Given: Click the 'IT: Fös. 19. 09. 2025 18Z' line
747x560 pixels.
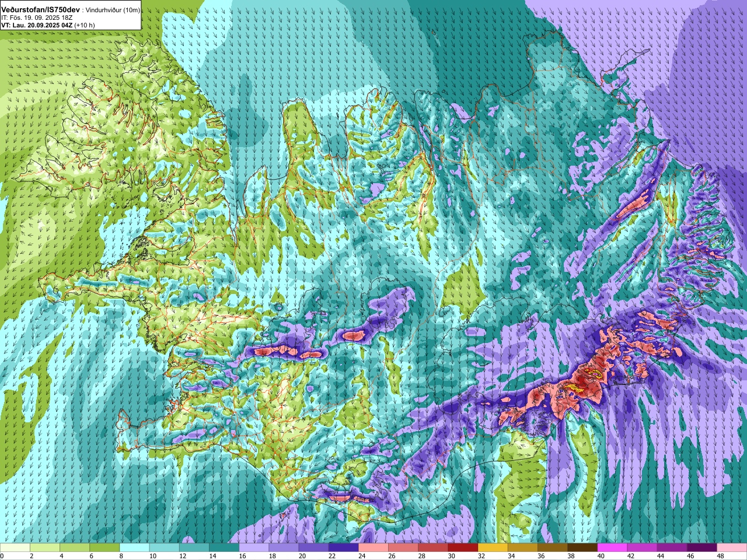Looking at the screenshot, I should 37,18.
